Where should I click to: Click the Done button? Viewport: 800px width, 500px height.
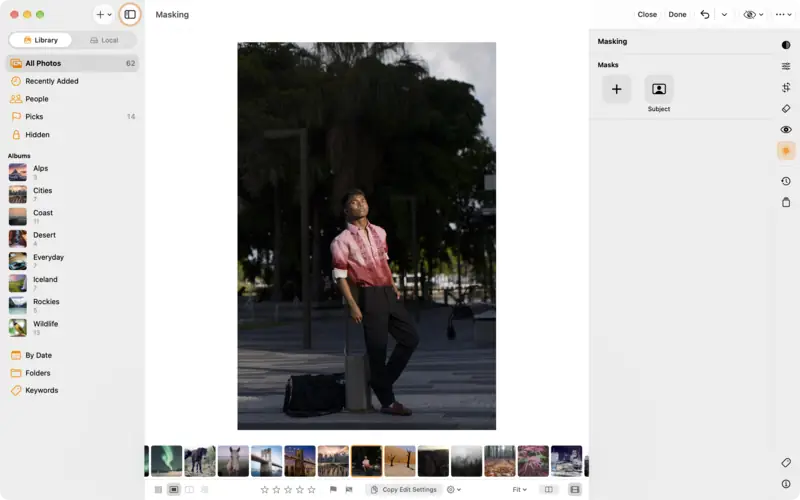pos(677,14)
